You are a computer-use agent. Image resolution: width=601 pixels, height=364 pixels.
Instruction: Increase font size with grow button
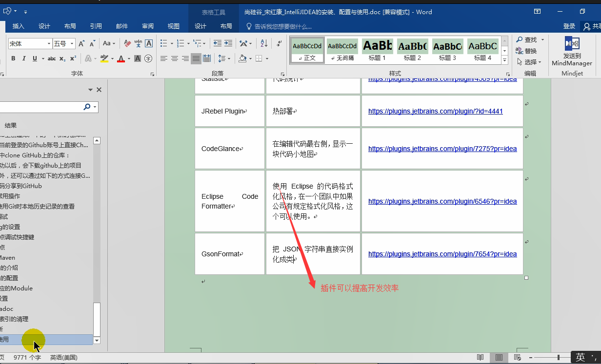(81, 43)
